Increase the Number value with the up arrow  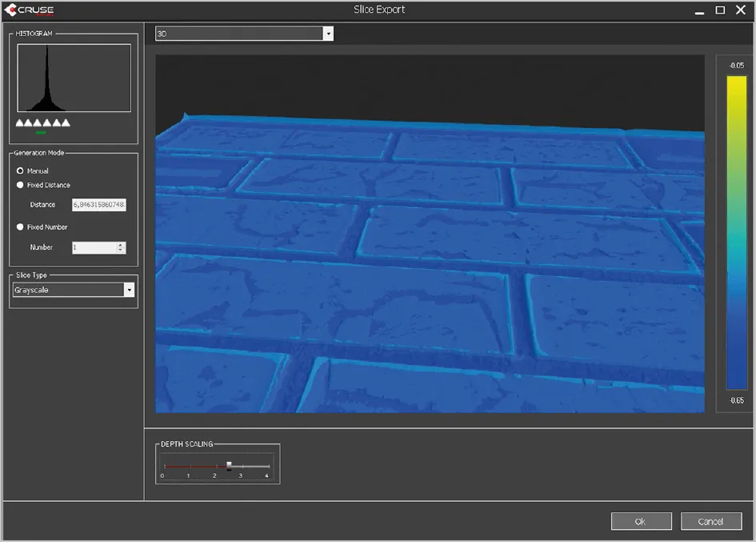(121, 245)
